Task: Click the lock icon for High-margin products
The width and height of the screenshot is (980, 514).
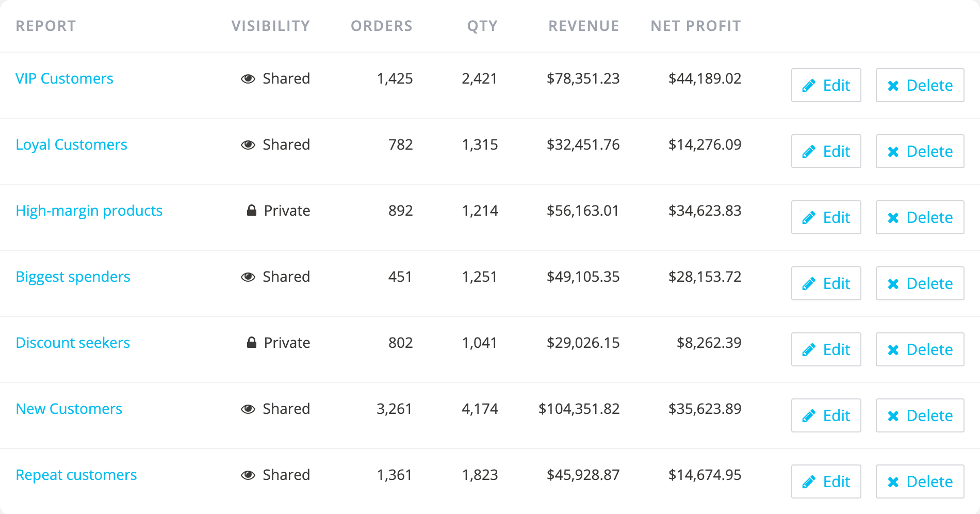Action: click(252, 210)
